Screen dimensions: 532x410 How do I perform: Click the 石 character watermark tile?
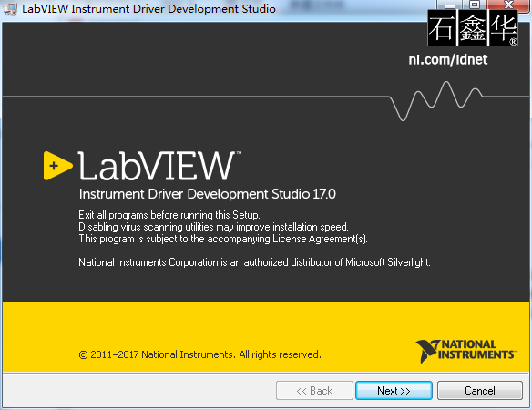pyautogui.click(x=442, y=28)
